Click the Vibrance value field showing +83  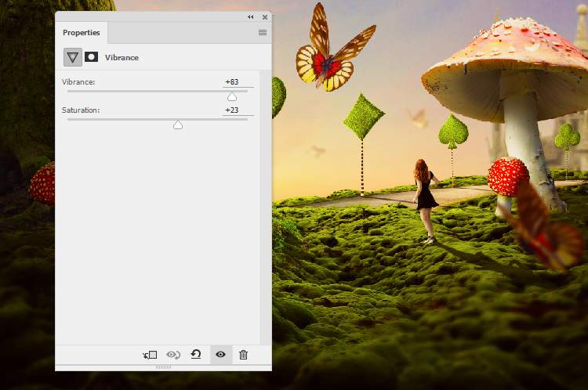(232, 82)
